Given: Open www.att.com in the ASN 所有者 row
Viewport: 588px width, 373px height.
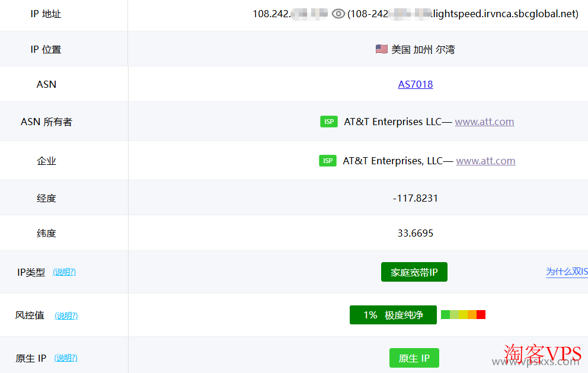Looking at the screenshot, I should coord(484,121).
